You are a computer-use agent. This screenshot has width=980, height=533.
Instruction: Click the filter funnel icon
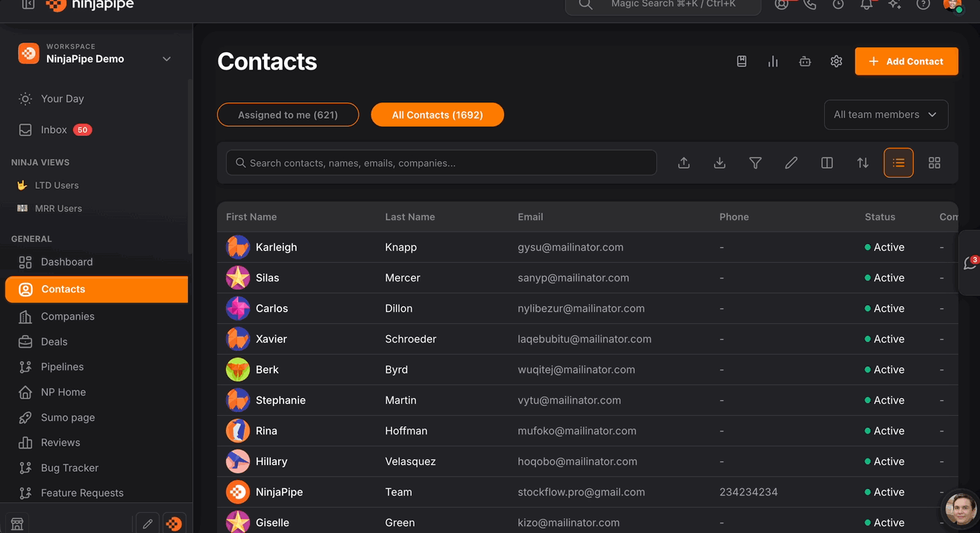click(x=756, y=163)
